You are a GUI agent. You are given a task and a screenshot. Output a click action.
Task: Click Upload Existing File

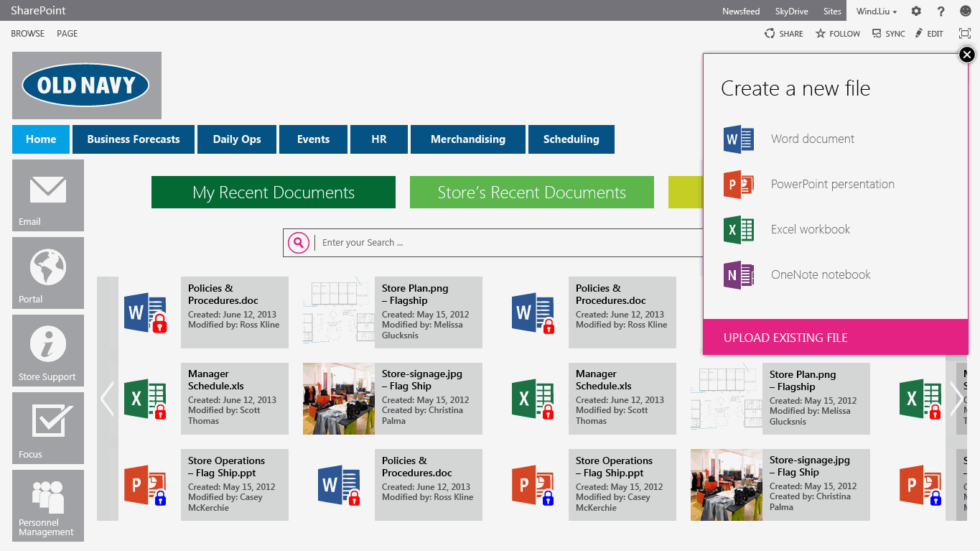836,337
